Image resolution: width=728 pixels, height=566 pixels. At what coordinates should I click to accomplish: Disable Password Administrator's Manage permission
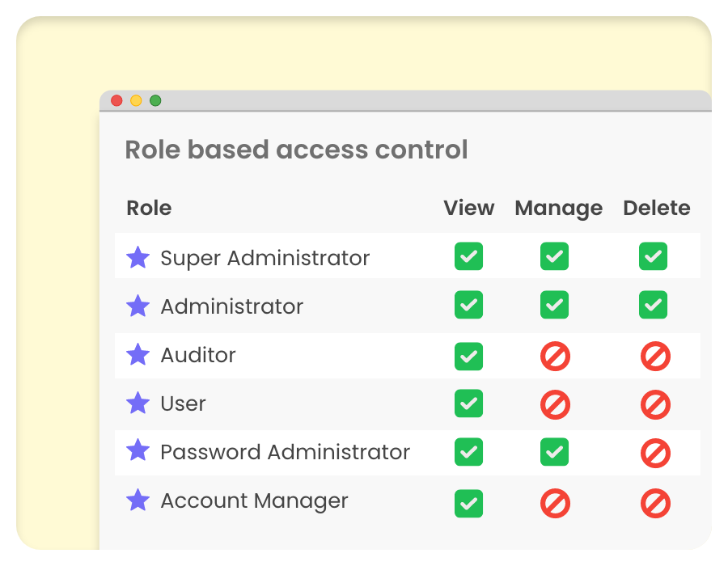[x=554, y=452]
